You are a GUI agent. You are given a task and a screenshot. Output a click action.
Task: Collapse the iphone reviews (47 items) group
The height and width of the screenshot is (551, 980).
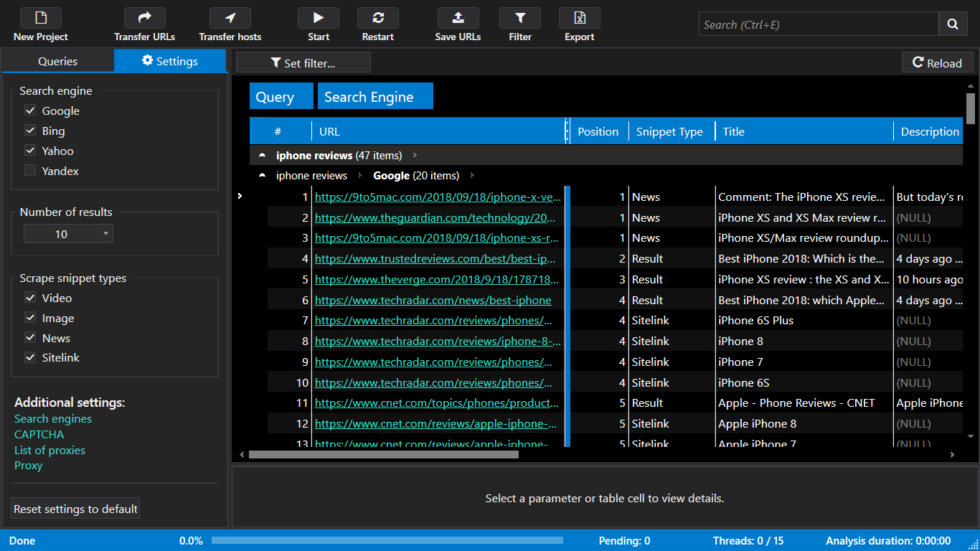[262, 156]
